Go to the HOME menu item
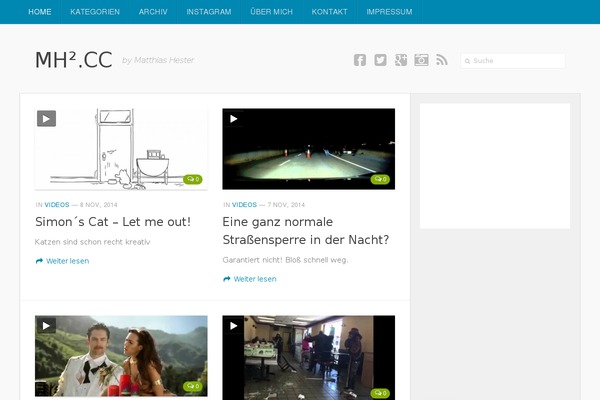Screen dimensions: 600x400 point(40,12)
